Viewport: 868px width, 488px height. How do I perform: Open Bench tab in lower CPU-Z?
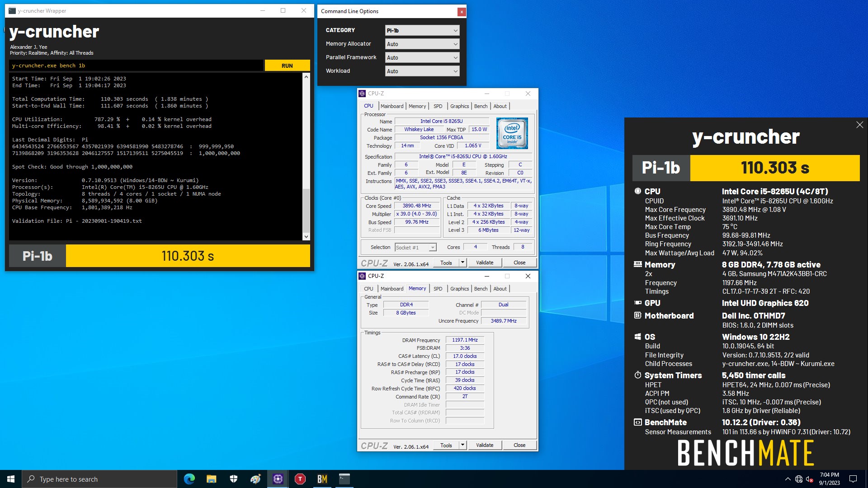click(481, 289)
